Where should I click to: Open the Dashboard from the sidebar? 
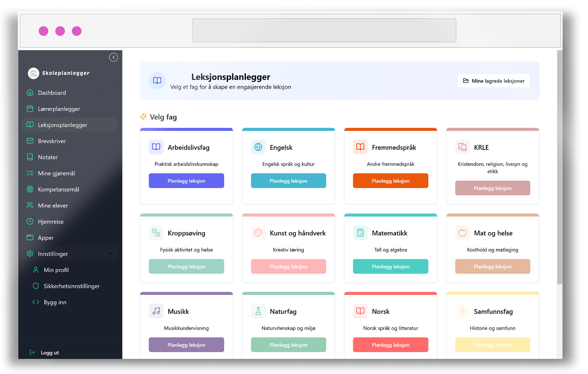tap(51, 92)
